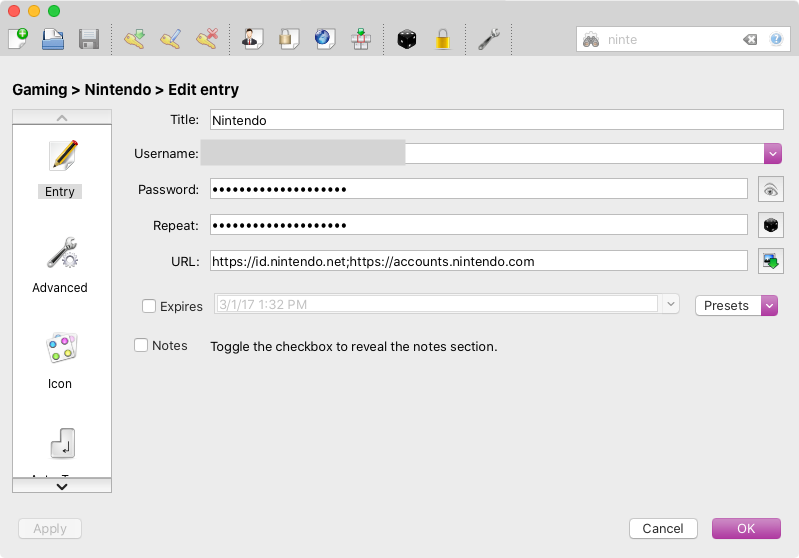This screenshot has height=558, width=799.
Task: Add a new entry with the key-plus icon
Action: pos(135,39)
